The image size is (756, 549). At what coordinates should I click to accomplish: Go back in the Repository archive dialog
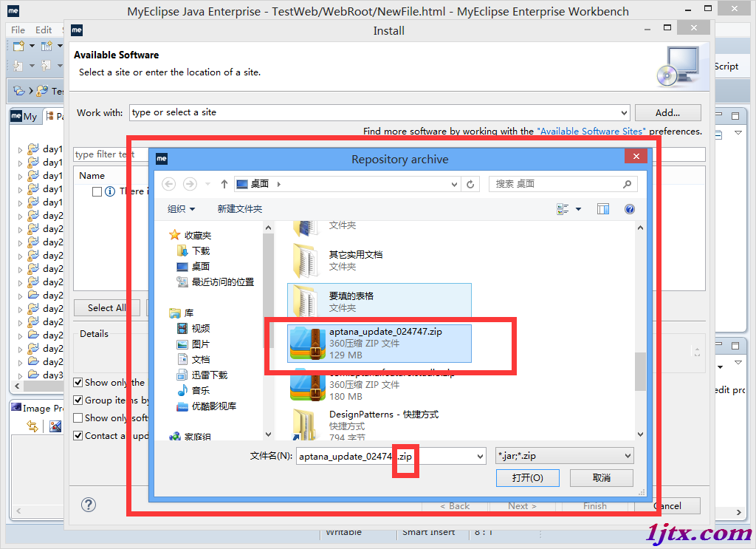tap(169, 184)
